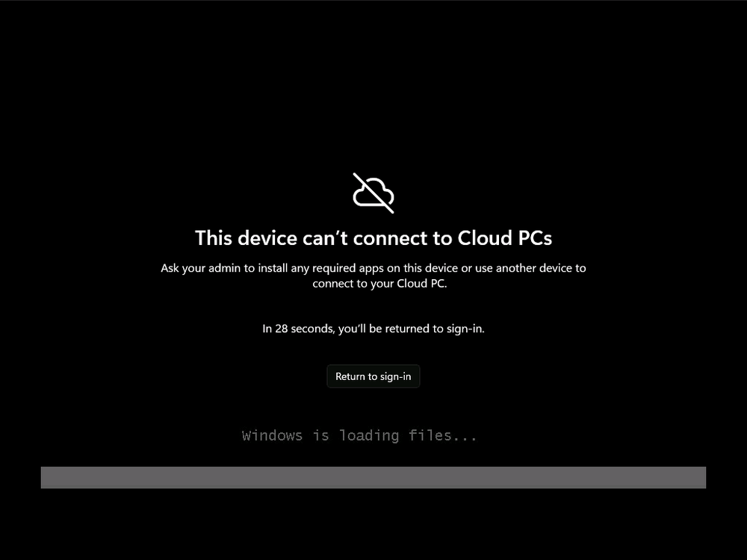The image size is (747, 560).
Task: Click the crossed-out cloud icon
Action: tap(373, 193)
